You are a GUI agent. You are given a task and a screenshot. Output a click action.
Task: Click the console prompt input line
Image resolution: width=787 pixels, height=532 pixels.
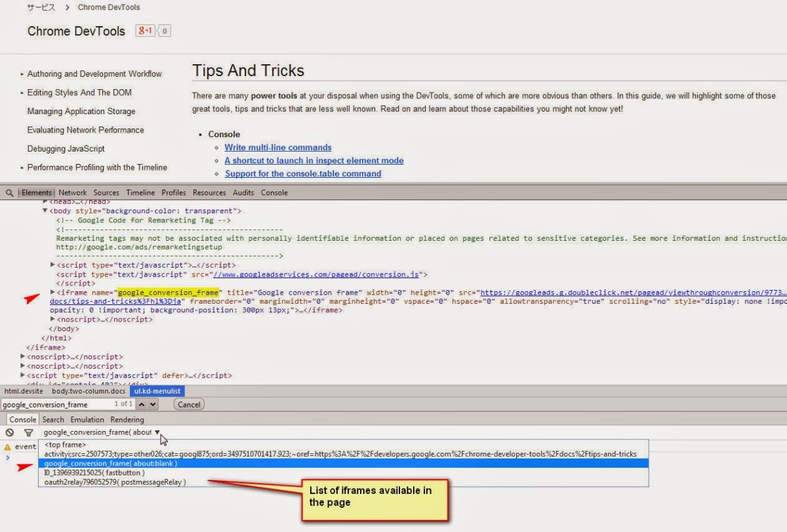point(393,457)
